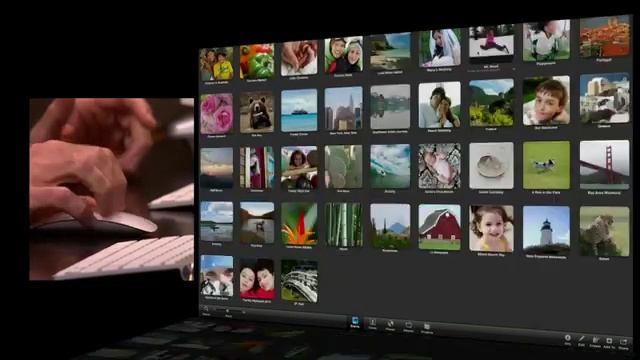Viewport: 640px width, 360px height.
Task: Open the sleeping baby event thumbnail
Action: pos(440,166)
